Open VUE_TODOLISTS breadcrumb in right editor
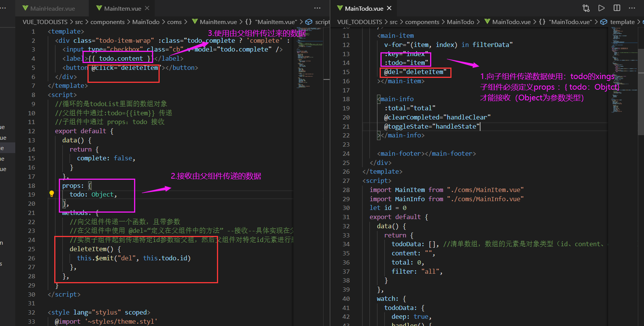Viewport: 644px width, 326px height. pos(360,22)
